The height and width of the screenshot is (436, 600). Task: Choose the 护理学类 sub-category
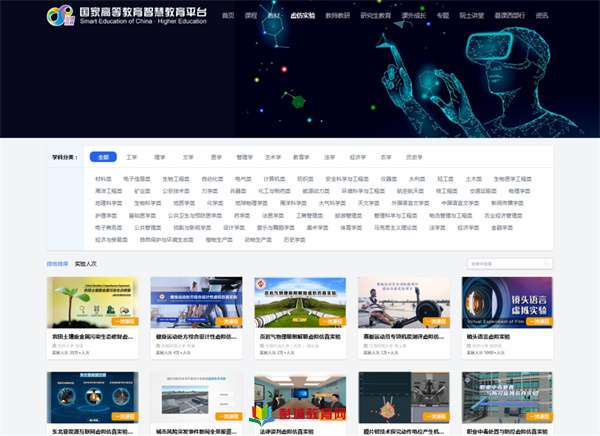click(x=106, y=216)
